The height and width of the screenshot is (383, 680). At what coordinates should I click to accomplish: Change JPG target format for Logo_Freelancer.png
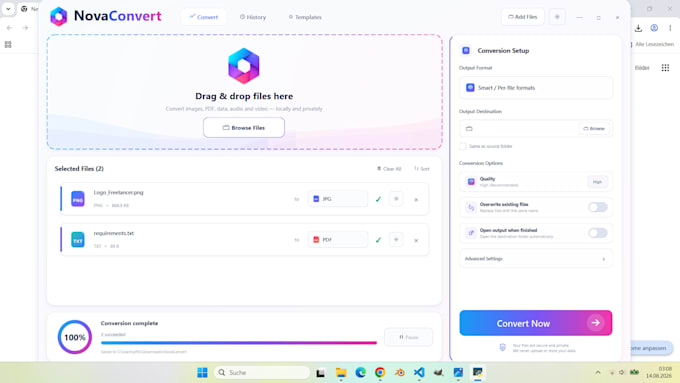tap(337, 199)
